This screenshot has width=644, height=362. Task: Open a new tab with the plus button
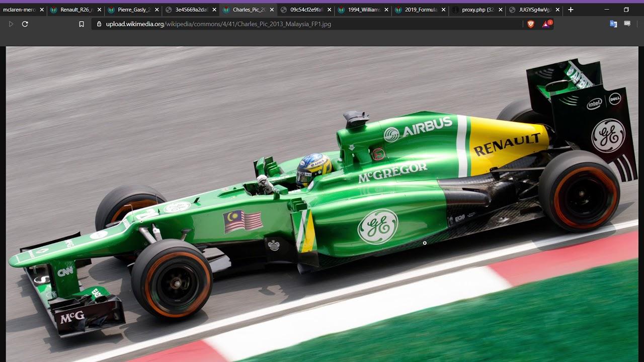[571, 10]
